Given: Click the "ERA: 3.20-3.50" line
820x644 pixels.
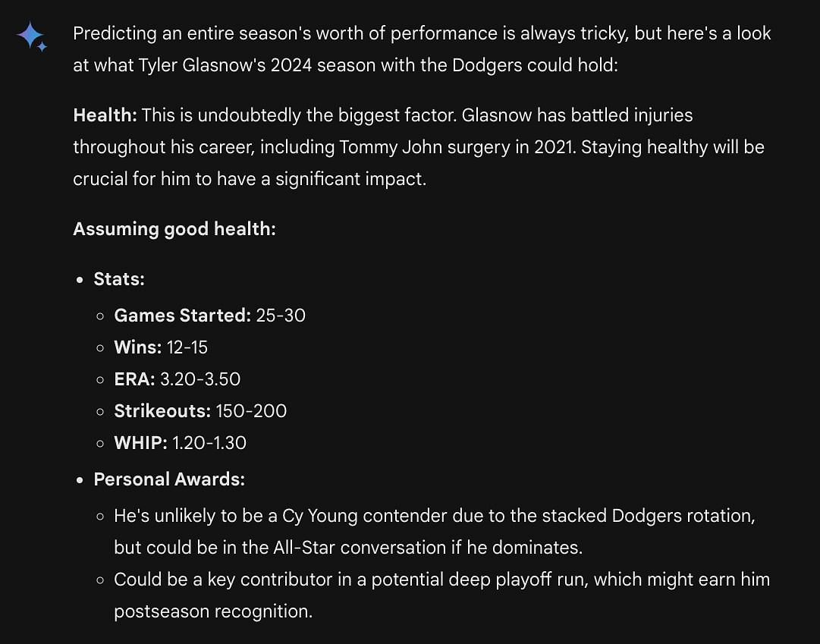Looking at the screenshot, I should (178, 379).
